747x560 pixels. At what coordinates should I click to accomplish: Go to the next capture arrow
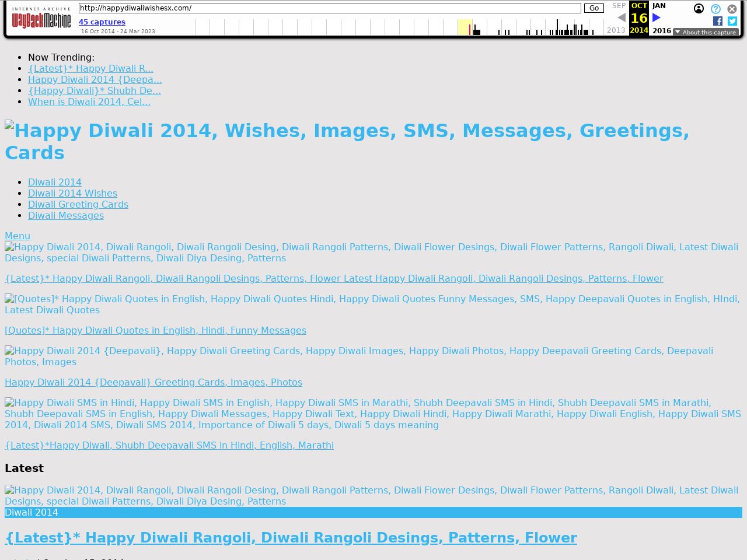[657, 18]
